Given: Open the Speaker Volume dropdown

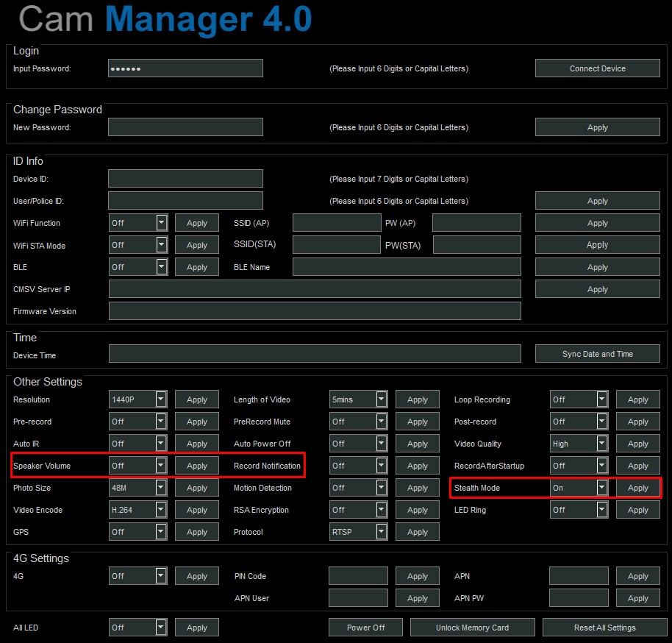Looking at the screenshot, I should click(x=138, y=466).
